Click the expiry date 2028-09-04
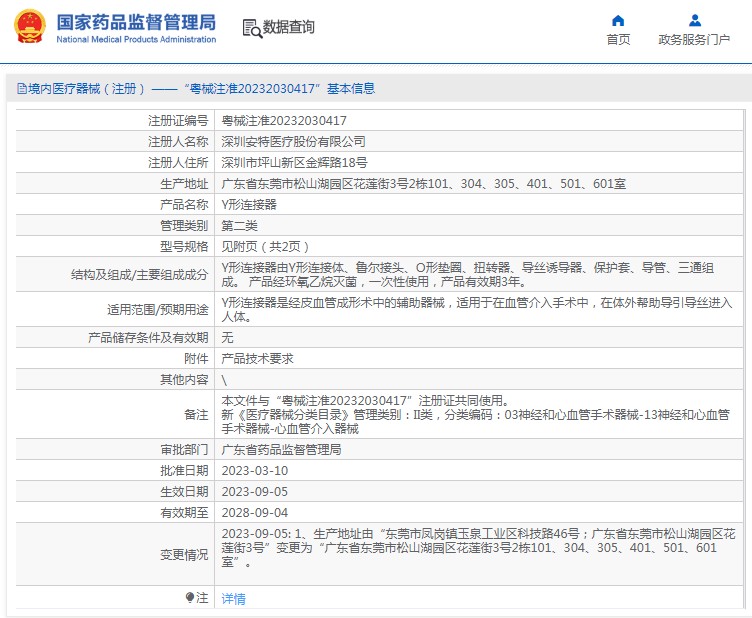Viewport: 752px width, 618px height. (254, 512)
